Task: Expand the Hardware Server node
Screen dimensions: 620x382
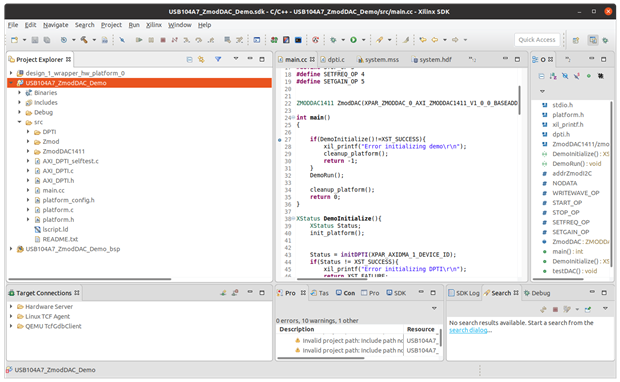Action: click(x=11, y=306)
